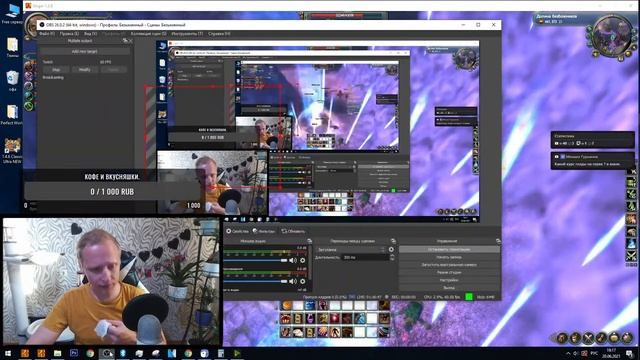Click the Статистика widget in game
Screen dimensions: 640x360
click(x=593, y=140)
